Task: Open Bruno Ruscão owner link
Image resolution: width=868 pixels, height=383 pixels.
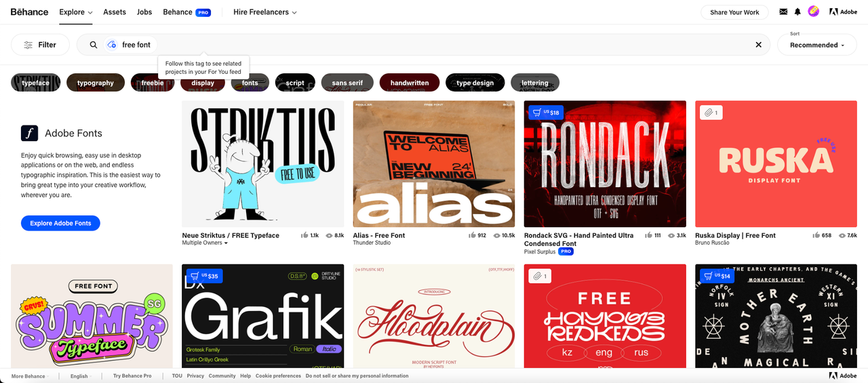Action: pos(712,243)
